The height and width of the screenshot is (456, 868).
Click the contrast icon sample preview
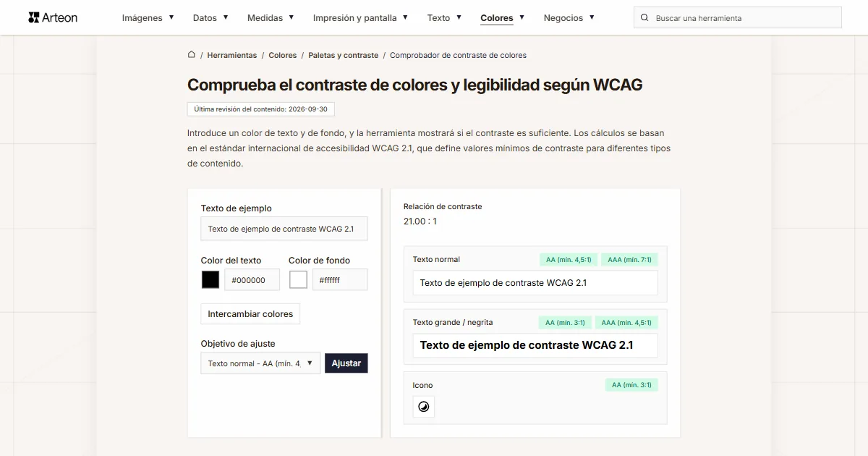click(424, 407)
